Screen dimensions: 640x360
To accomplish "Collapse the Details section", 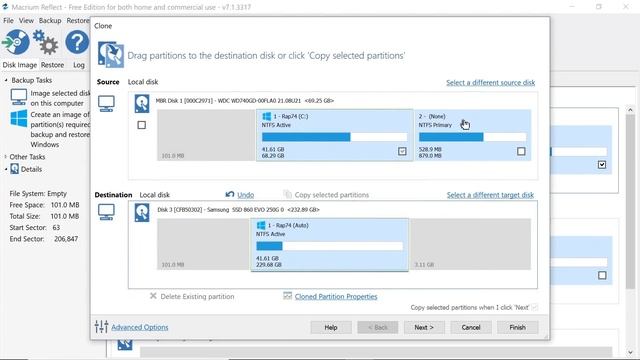I will click(x=6, y=169).
